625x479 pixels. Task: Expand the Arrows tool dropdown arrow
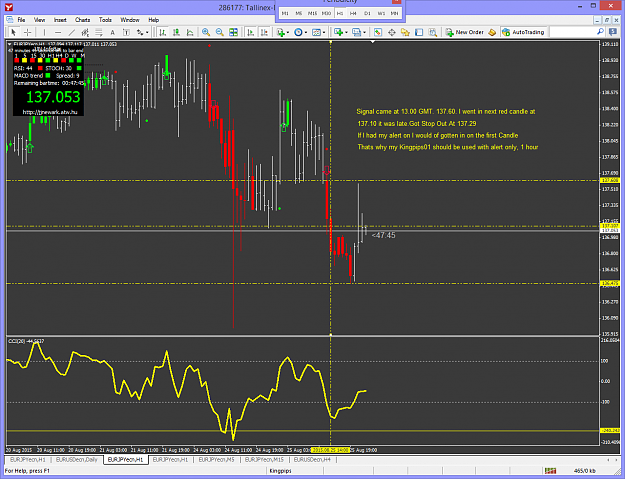coord(147,33)
